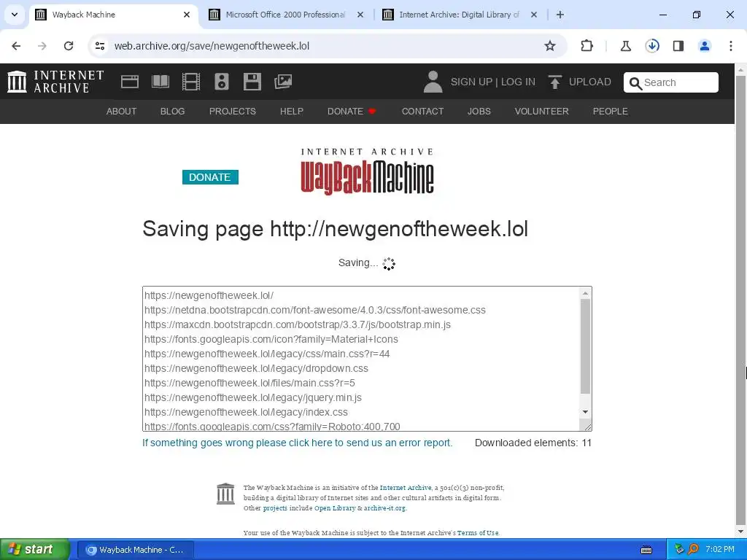Click the Windows start button
This screenshot has width=747, height=560.
pyautogui.click(x=35, y=550)
